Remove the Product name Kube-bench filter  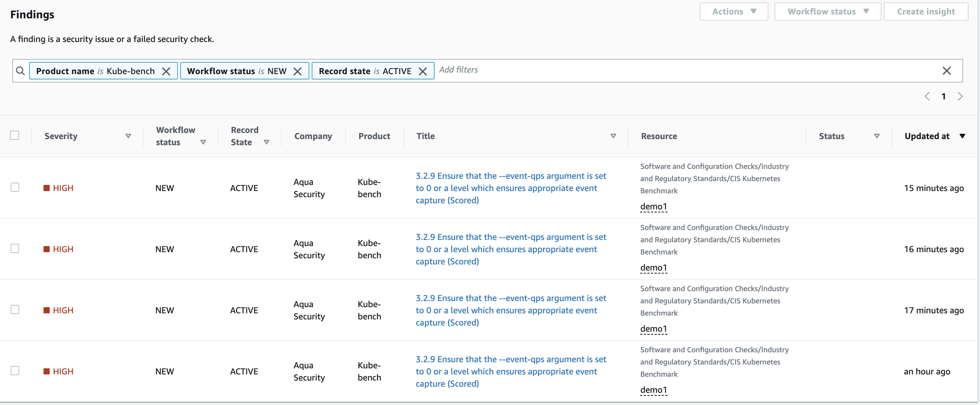click(167, 71)
